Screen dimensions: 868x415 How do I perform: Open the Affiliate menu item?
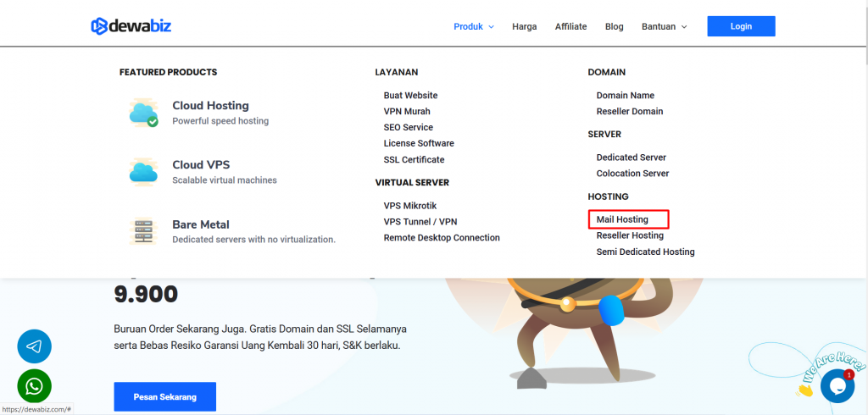pos(570,26)
